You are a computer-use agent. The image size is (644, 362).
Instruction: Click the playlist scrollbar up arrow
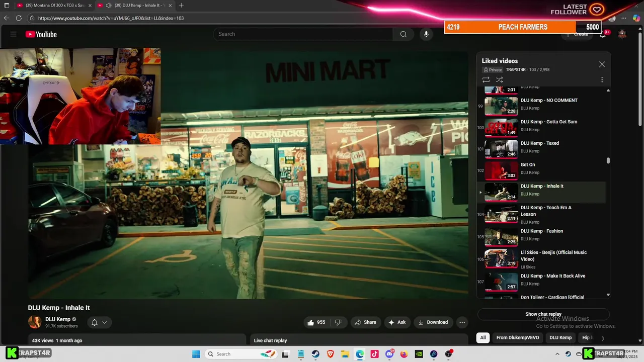point(608,90)
